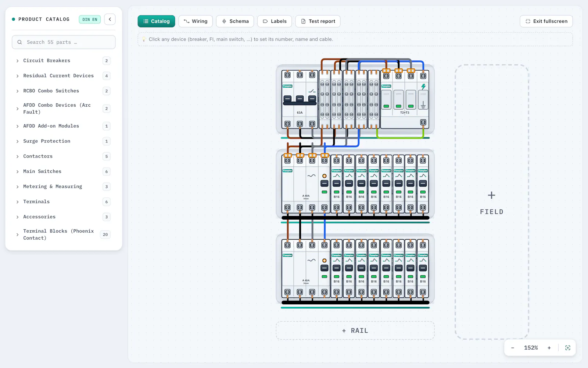The width and height of the screenshot is (588, 368).
Task: Open the Terminals category
Action: click(x=64, y=202)
